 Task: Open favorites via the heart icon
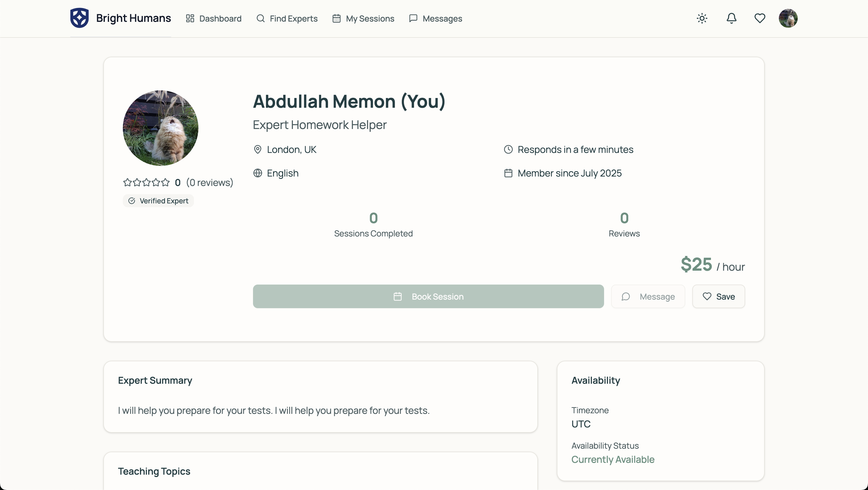760,18
